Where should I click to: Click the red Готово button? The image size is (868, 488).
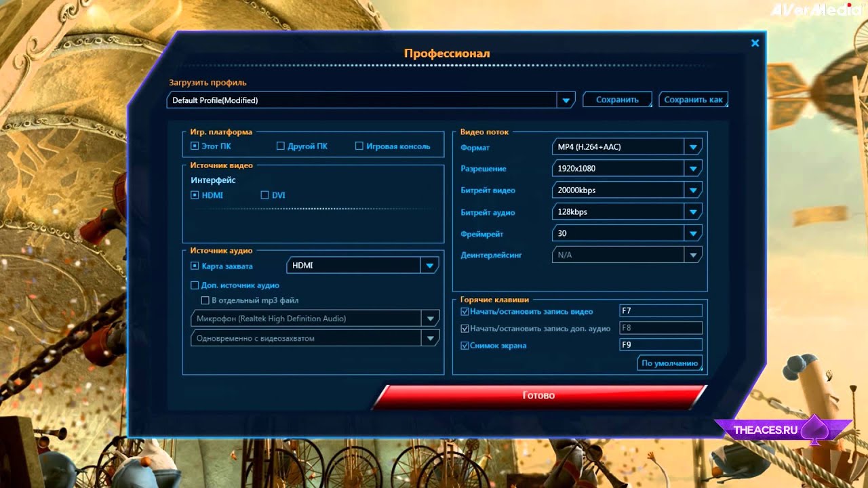point(539,396)
